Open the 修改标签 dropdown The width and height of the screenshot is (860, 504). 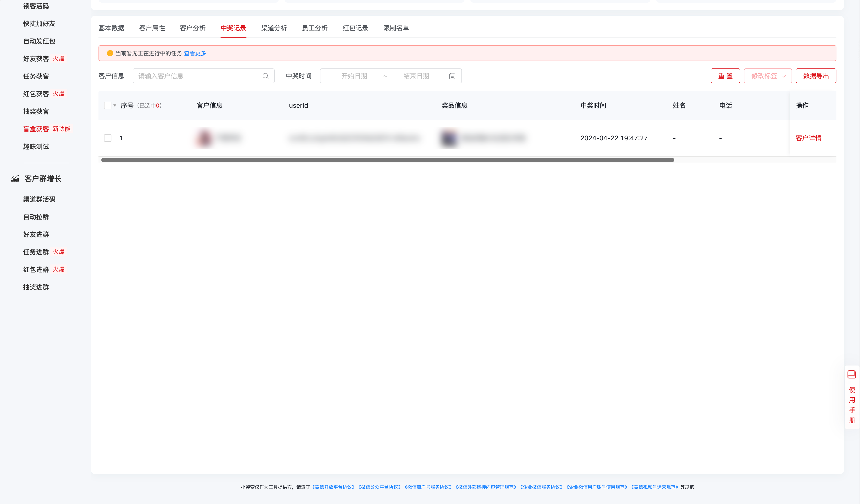point(768,76)
